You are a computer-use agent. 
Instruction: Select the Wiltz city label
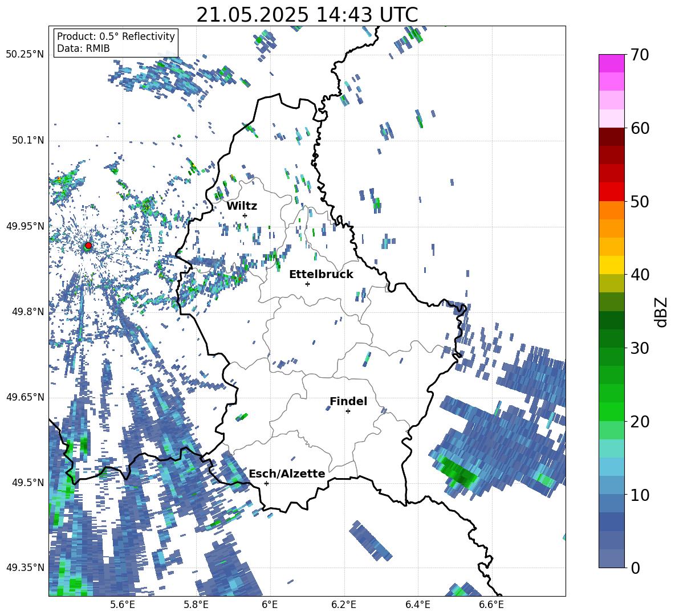pyautogui.click(x=242, y=206)
